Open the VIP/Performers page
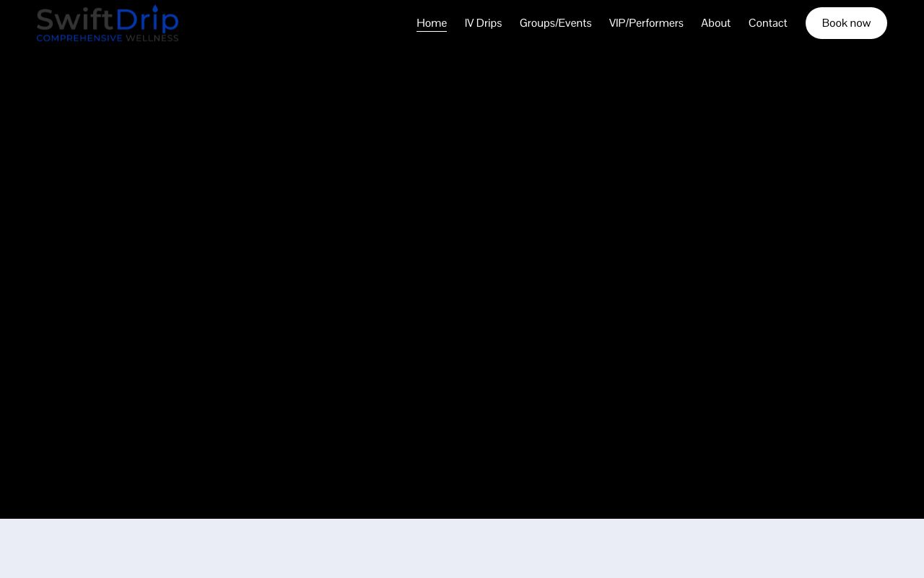This screenshot has height=578, width=924. [645, 23]
